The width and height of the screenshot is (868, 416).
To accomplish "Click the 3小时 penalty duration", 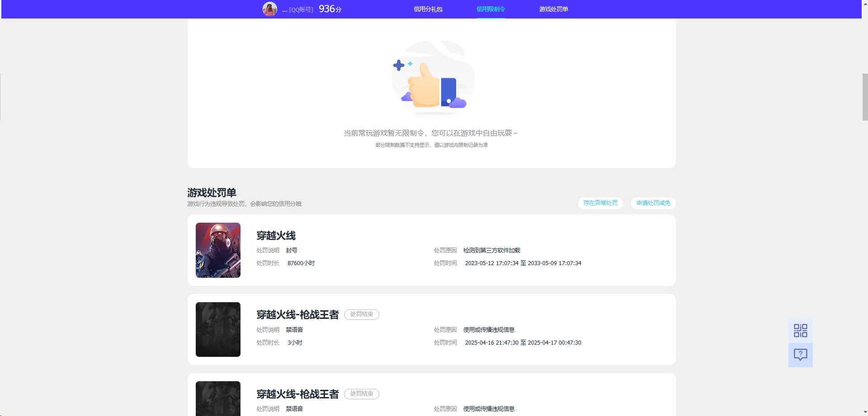I will 295,343.
